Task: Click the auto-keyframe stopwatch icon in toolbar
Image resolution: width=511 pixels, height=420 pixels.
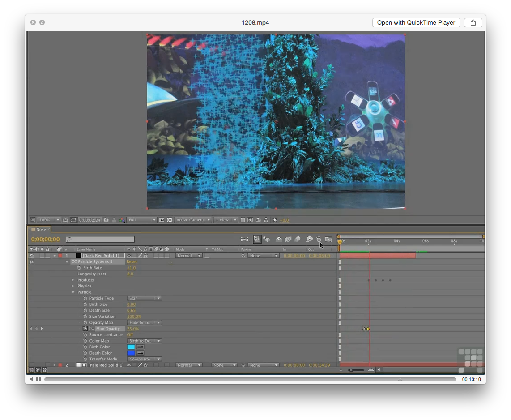Action: pyautogui.click(x=319, y=240)
